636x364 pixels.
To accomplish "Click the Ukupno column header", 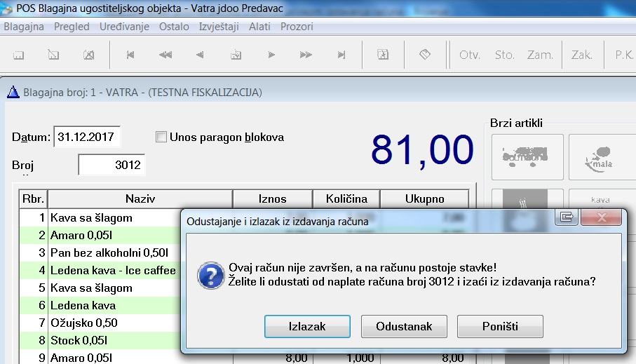I will (424, 199).
